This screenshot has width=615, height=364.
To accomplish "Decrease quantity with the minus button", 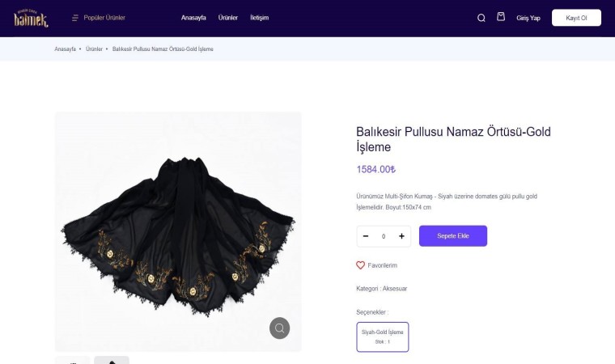I will pos(366,236).
